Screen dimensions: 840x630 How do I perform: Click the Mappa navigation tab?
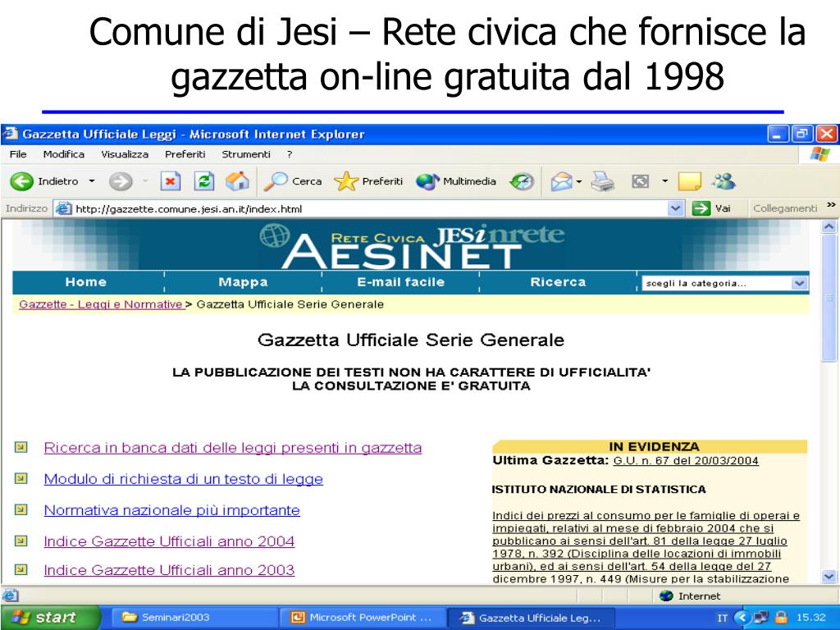point(243,282)
